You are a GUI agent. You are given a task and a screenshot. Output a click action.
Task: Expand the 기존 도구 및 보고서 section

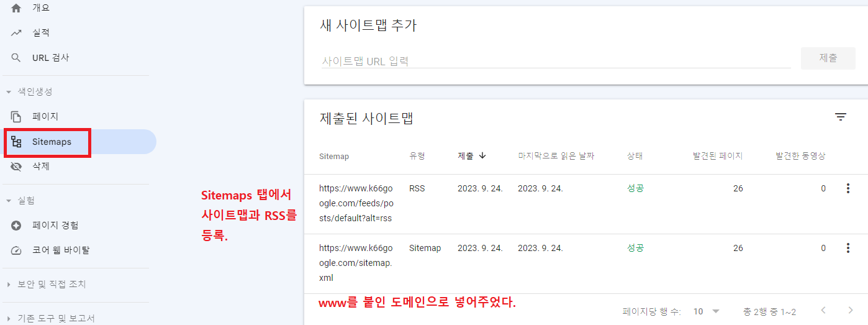point(9,318)
